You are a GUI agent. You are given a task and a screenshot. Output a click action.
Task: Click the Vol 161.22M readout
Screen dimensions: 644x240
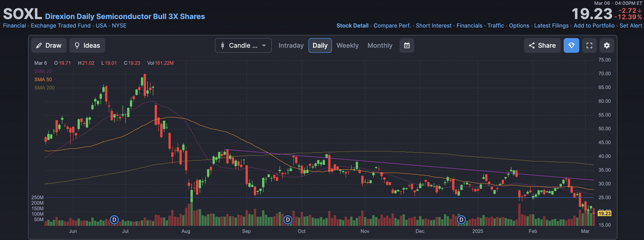coord(160,63)
